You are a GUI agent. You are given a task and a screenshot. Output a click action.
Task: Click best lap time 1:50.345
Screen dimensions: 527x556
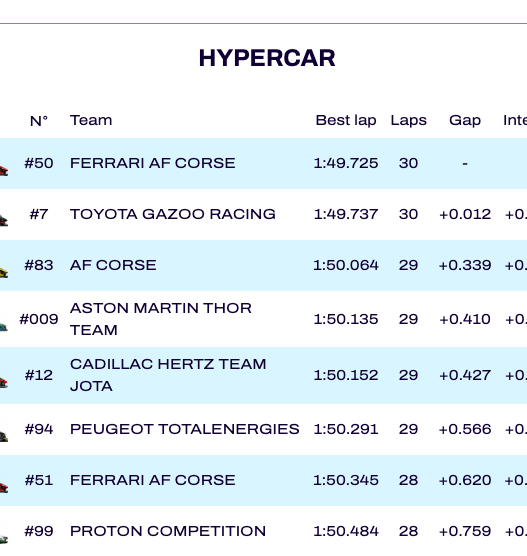346,480
